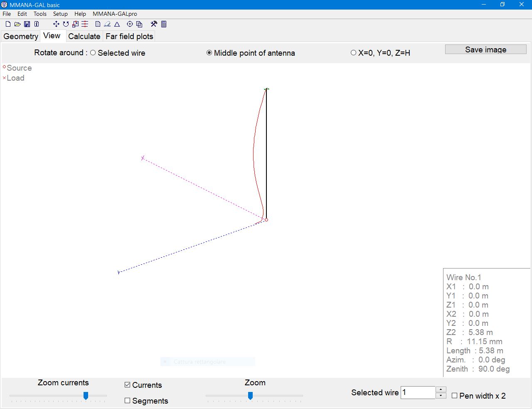Select the View tab
The width and height of the screenshot is (532, 409).
pyautogui.click(x=52, y=36)
